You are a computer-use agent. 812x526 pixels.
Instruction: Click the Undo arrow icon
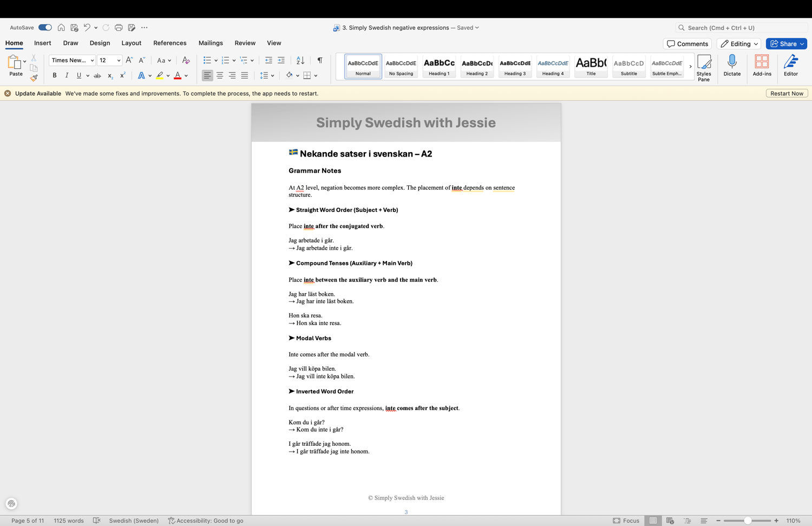pos(87,28)
